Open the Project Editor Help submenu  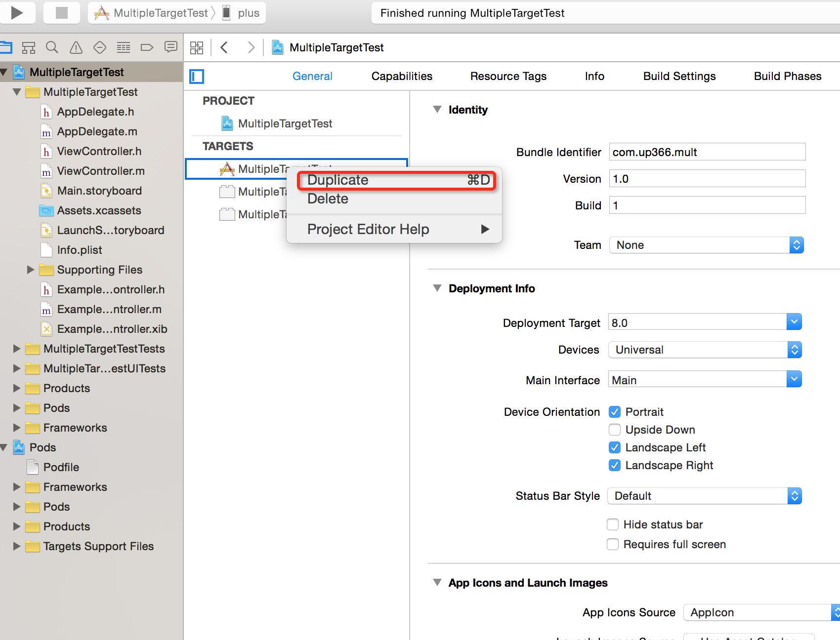(394, 229)
